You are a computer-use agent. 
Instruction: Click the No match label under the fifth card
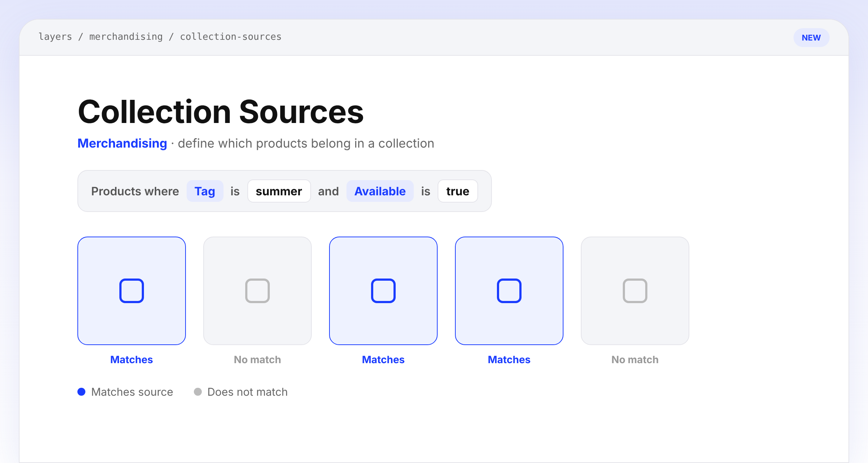(x=635, y=360)
